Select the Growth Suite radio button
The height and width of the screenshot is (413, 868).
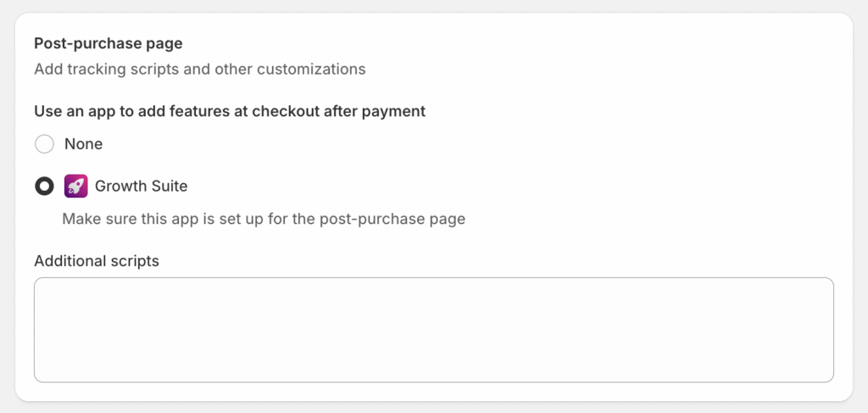pos(44,186)
